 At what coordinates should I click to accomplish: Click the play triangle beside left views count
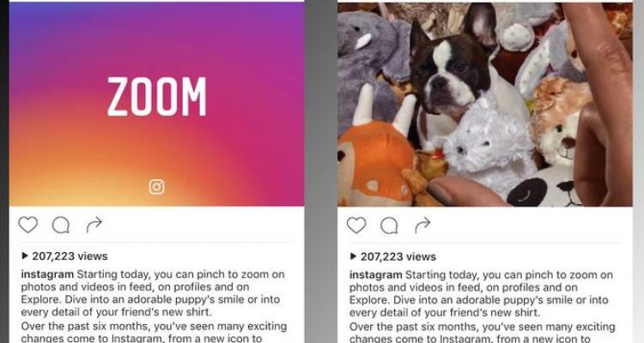(25, 256)
